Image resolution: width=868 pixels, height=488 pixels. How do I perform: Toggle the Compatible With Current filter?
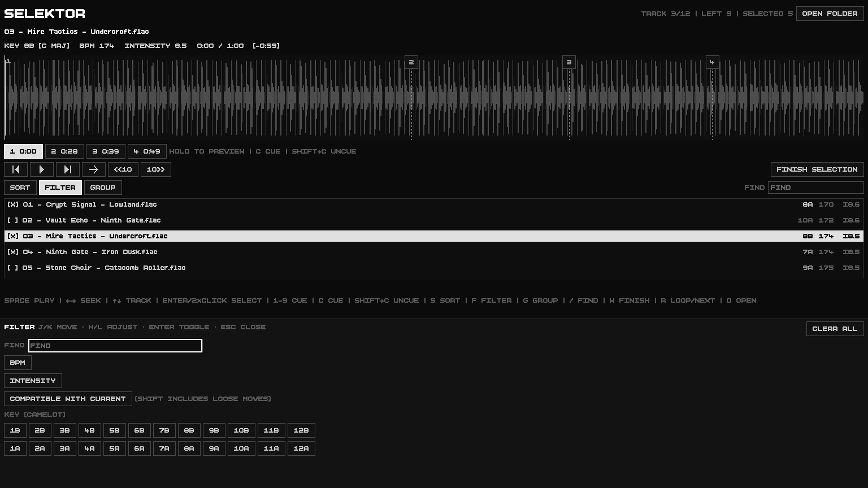[x=68, y=399]
